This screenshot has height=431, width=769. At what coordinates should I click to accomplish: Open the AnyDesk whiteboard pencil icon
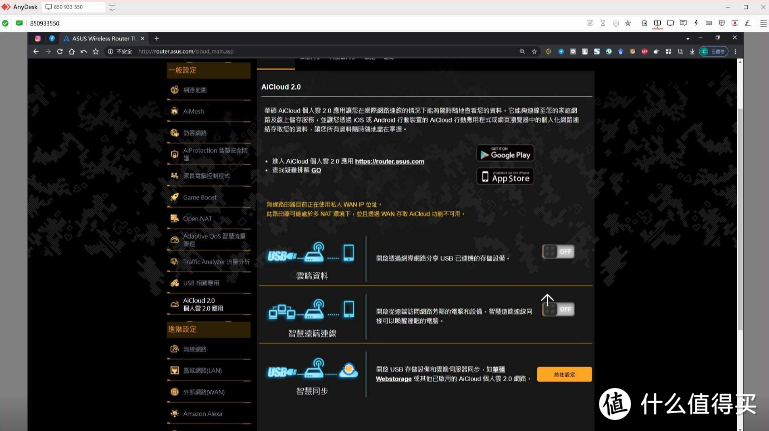[747, 23]
